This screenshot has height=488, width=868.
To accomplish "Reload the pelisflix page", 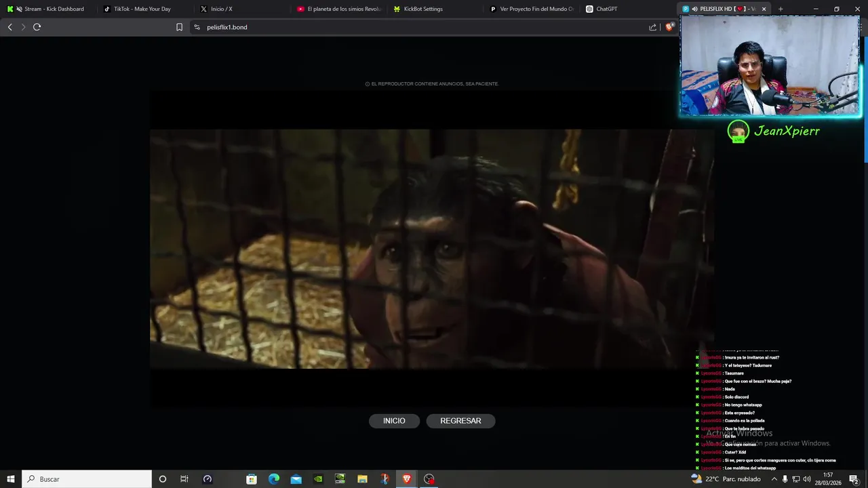I will pos(37,27).
